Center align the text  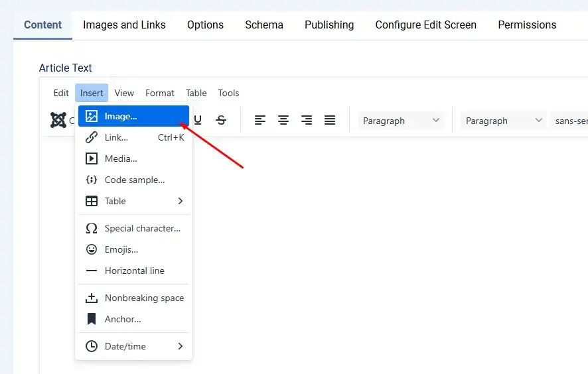283,120
